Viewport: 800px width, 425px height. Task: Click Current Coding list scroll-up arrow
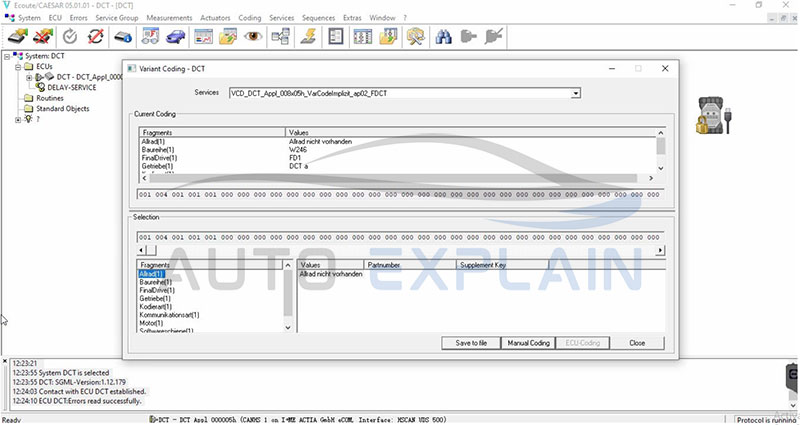pos(661,133)
